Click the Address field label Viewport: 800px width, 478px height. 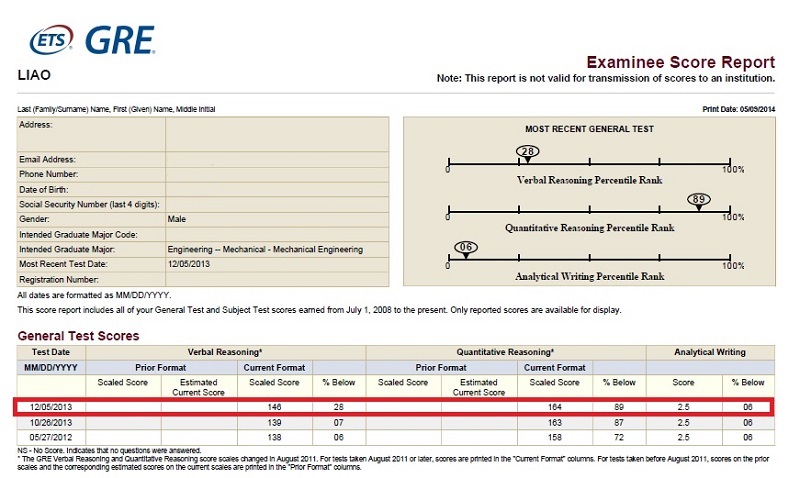[x=36, y=124]
